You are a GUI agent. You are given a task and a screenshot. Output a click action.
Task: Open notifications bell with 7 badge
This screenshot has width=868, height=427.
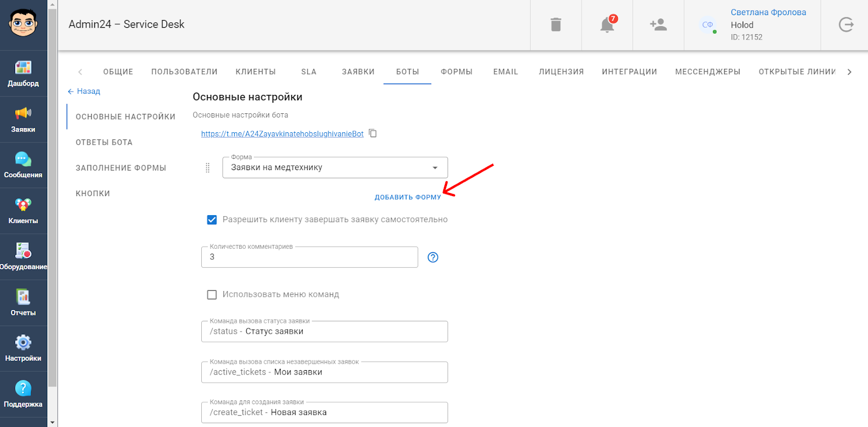click(x=607, y=25)
